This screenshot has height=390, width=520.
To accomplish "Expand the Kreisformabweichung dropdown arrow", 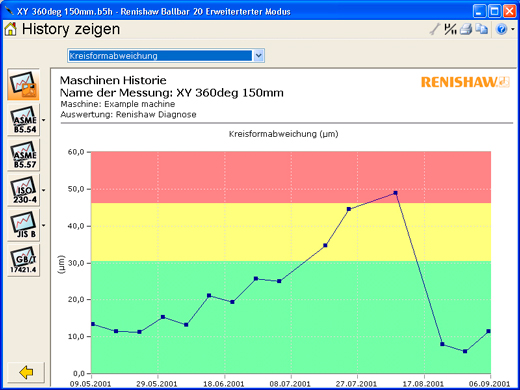I will 259,56.
